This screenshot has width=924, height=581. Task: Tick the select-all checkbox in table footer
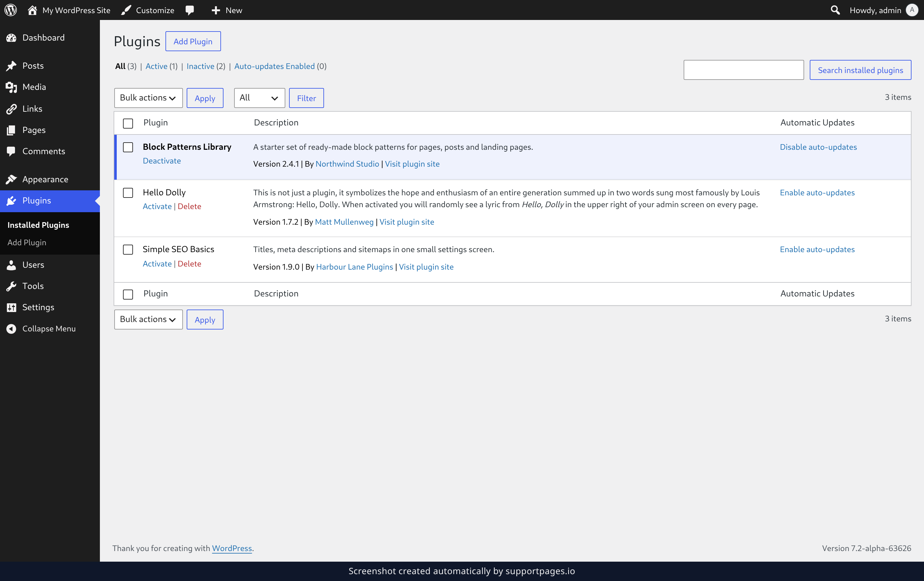point(128,294)
